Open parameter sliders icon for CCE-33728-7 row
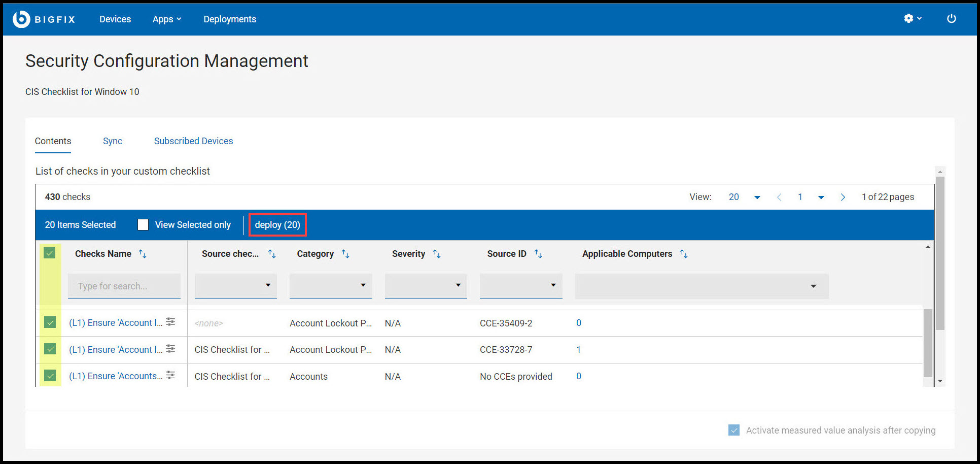This screenshot has height=464, width=980. (x=171, y=349)
